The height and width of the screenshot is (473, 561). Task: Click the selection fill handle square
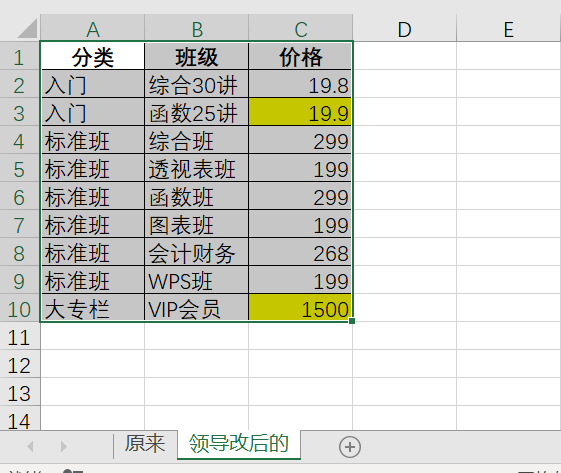point(352,321)
